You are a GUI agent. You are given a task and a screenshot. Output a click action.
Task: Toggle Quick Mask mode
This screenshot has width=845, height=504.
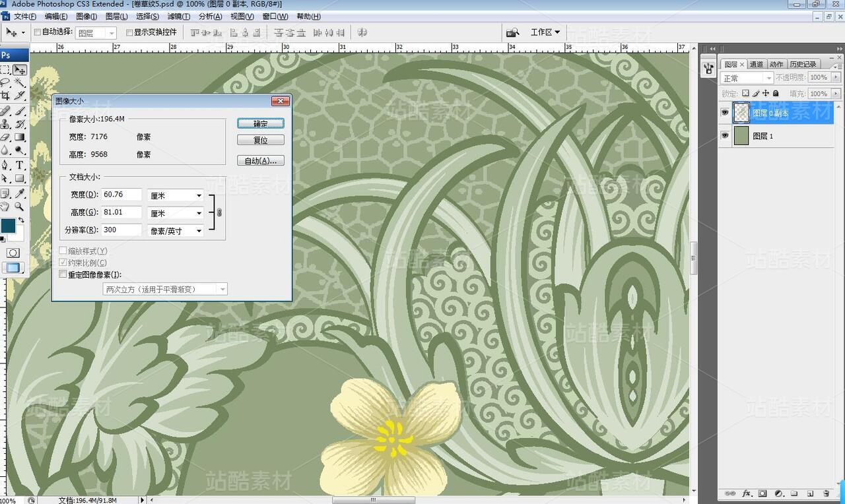click(x=13, y=253)
